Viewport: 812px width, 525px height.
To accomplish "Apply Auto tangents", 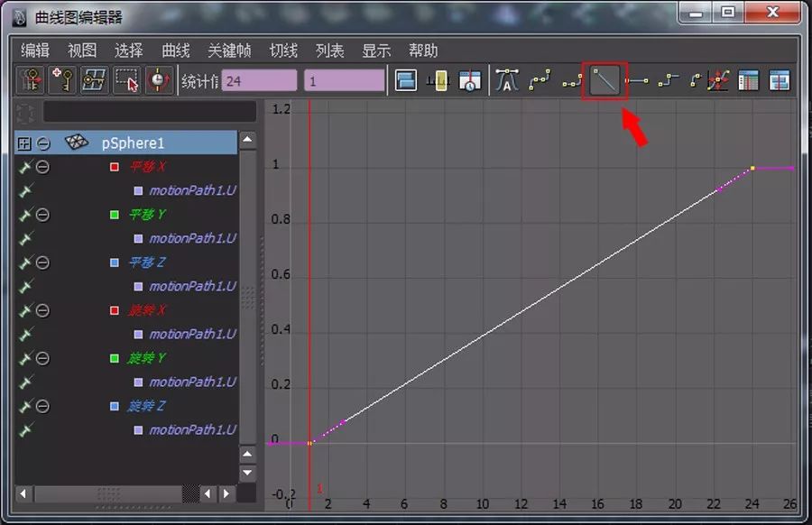I will tap(507, 81).
